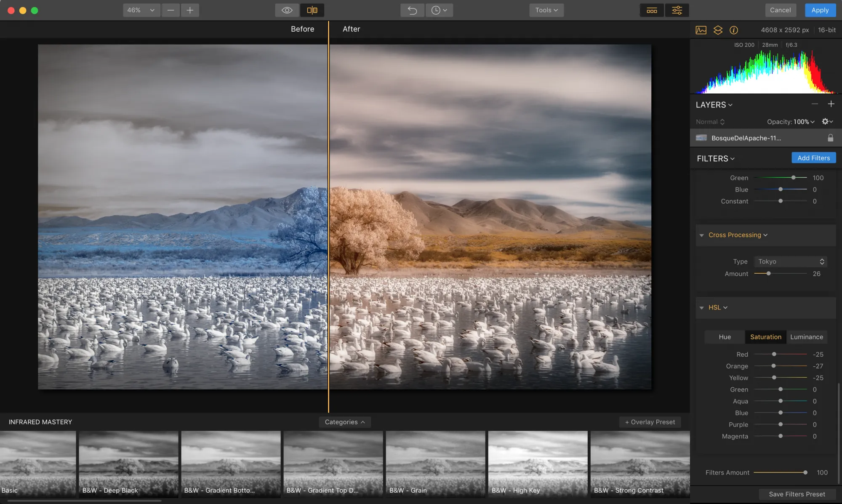Image resolution: width=842 pixels, height=504 pixels.
Task: Collapse the Cross Processing filter section
Action: tap(701, 235)
